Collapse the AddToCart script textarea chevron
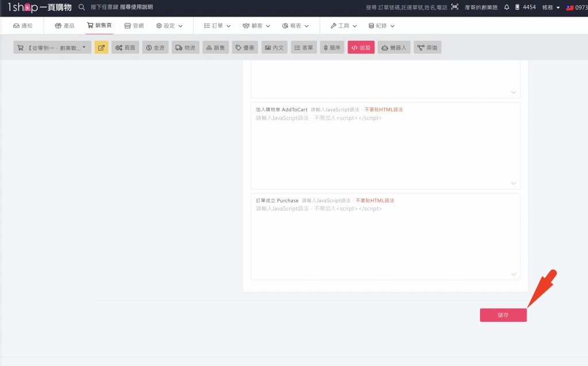This screenshot has height=366, width=588. [513, 182]
